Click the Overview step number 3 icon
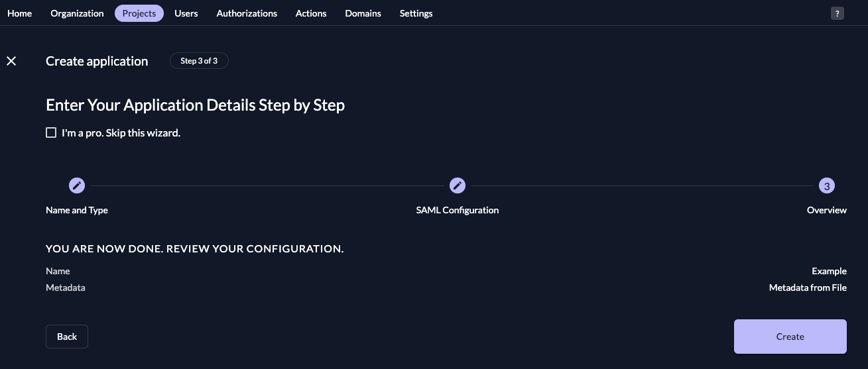This screenshot has height=369, width=868. 826,186
